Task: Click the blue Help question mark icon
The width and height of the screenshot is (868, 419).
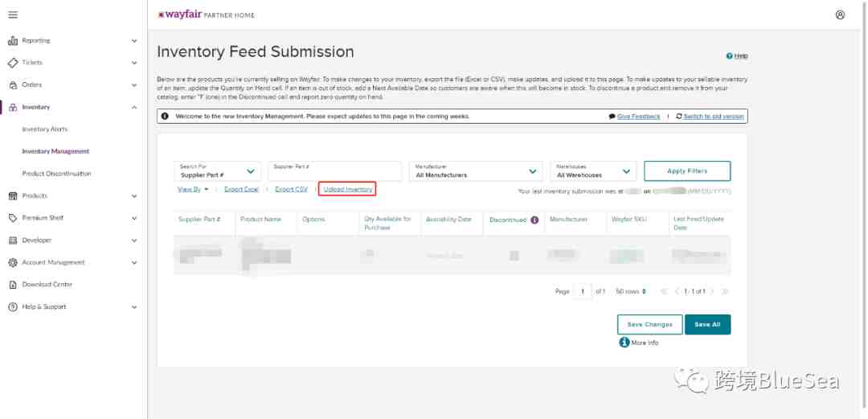Action: pos(729,56)
